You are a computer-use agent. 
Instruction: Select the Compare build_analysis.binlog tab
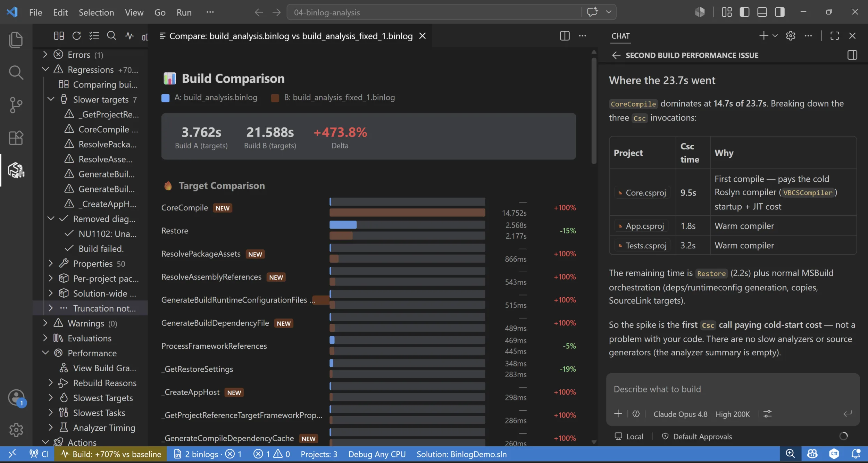(x=291, y=36)
